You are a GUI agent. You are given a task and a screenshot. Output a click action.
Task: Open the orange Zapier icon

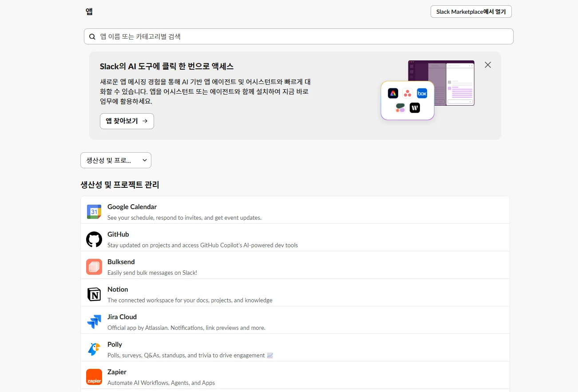tap(94, 377)
